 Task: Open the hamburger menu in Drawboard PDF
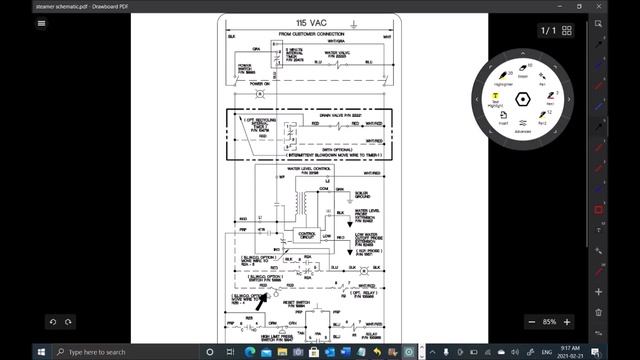point(41,23)
